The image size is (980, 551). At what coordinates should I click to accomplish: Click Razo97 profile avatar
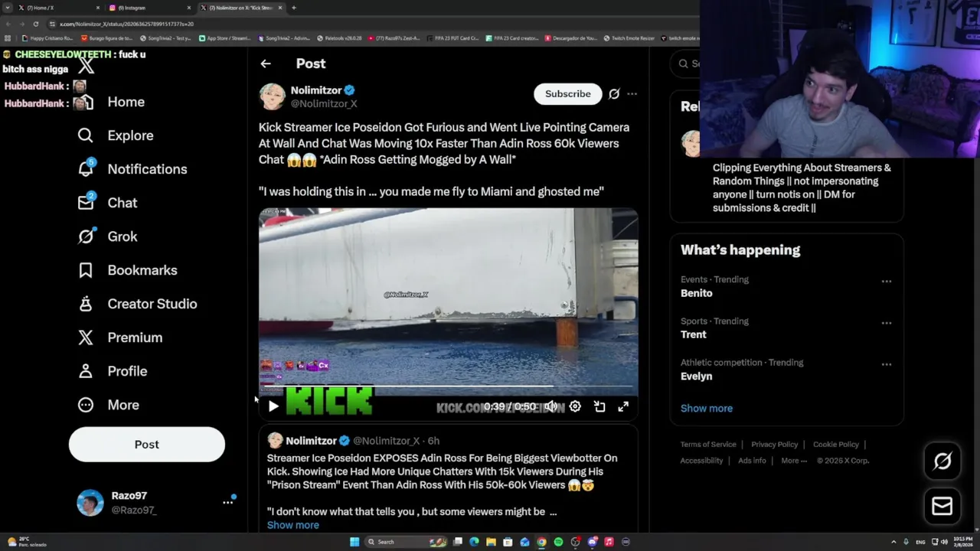(x=90, y=503)
